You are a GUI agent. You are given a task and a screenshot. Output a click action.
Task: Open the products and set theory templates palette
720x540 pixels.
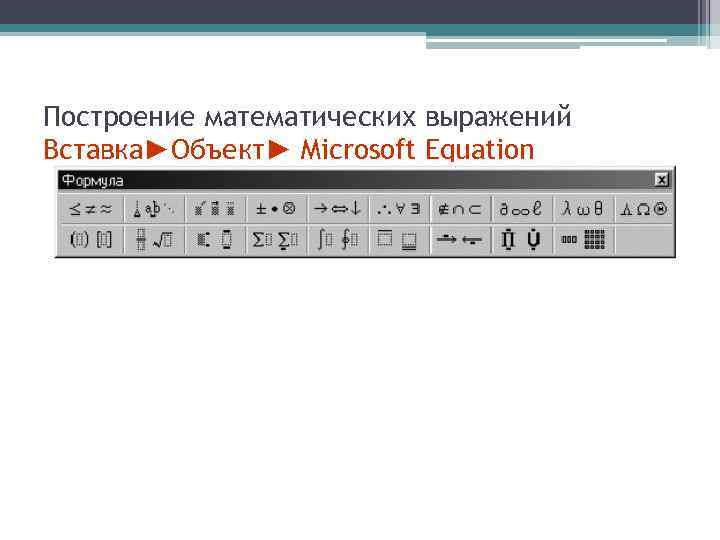pos(522,239)
